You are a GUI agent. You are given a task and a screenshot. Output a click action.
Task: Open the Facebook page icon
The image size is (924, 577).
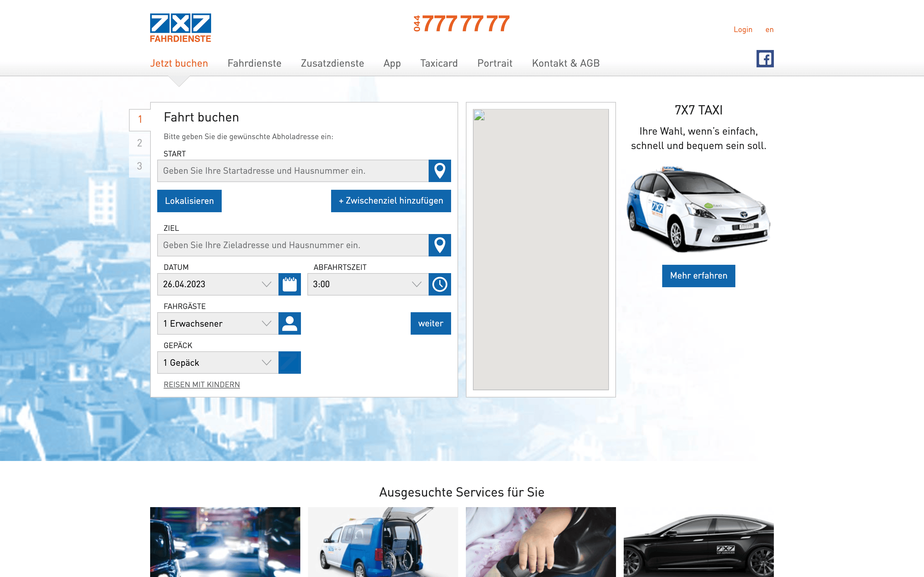tap(765, 59)
